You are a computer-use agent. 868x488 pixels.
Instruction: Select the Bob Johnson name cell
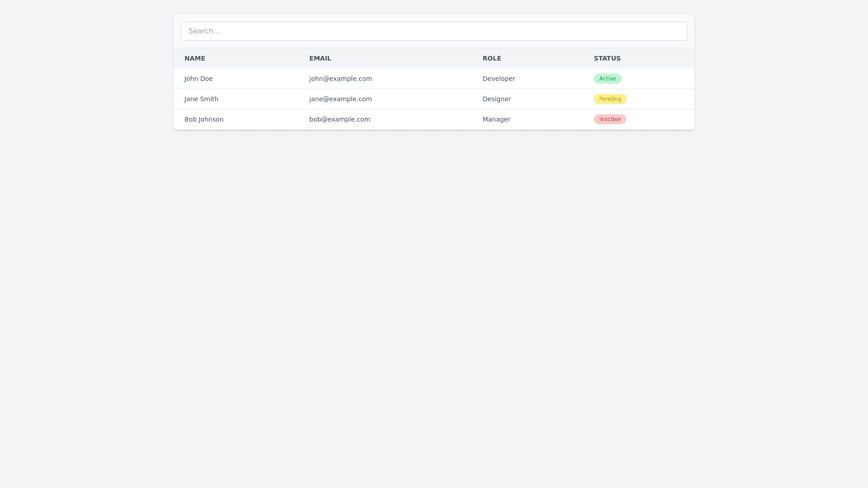tap(204, 119)
